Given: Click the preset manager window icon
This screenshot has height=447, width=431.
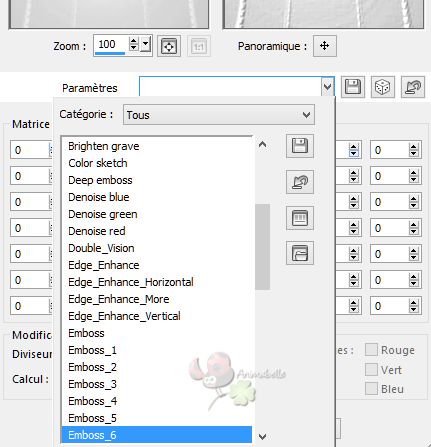Looking at the screenshot, I should click(x=300, y=218).
